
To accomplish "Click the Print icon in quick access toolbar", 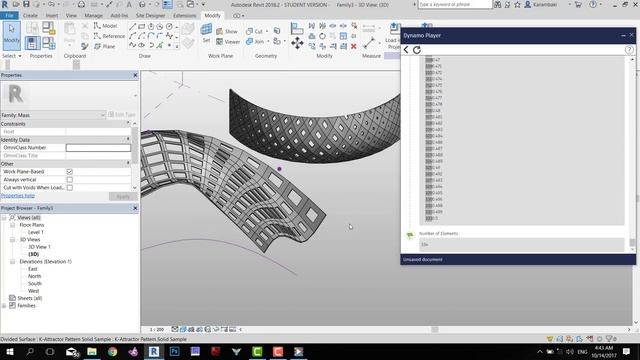I will tap(81, 4).
